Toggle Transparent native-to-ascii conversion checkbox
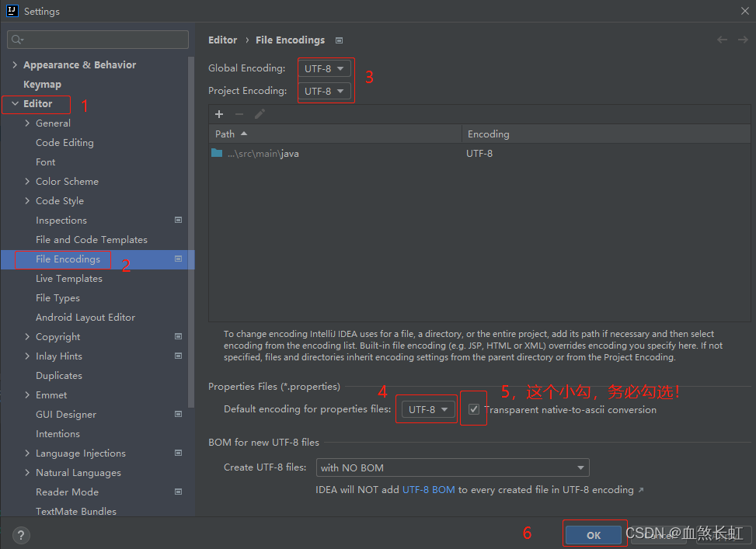Screen dimensions: 756x549 point(474,409)
